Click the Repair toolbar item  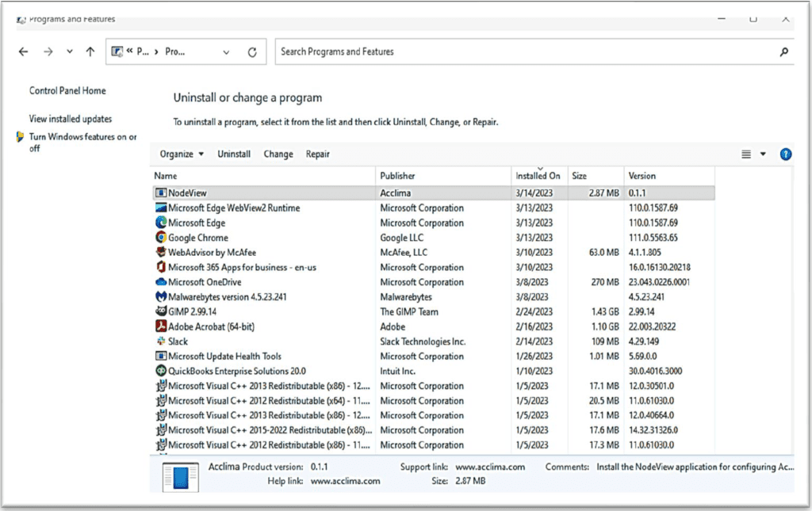(x=317, y=154)
